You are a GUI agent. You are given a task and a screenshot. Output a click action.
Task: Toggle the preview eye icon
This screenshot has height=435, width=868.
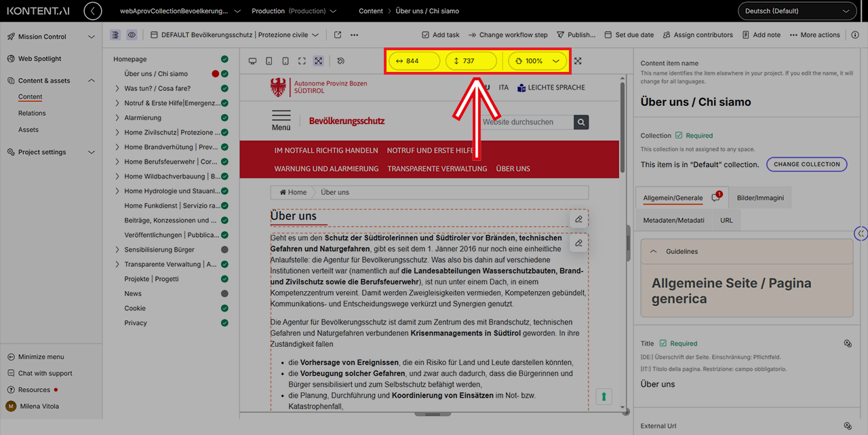[132, 35]
